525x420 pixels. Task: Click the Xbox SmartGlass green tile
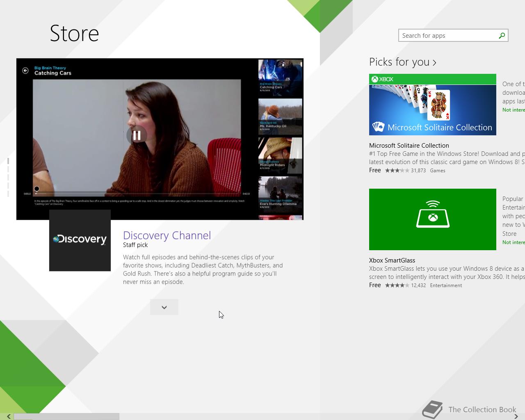[433, 219]
